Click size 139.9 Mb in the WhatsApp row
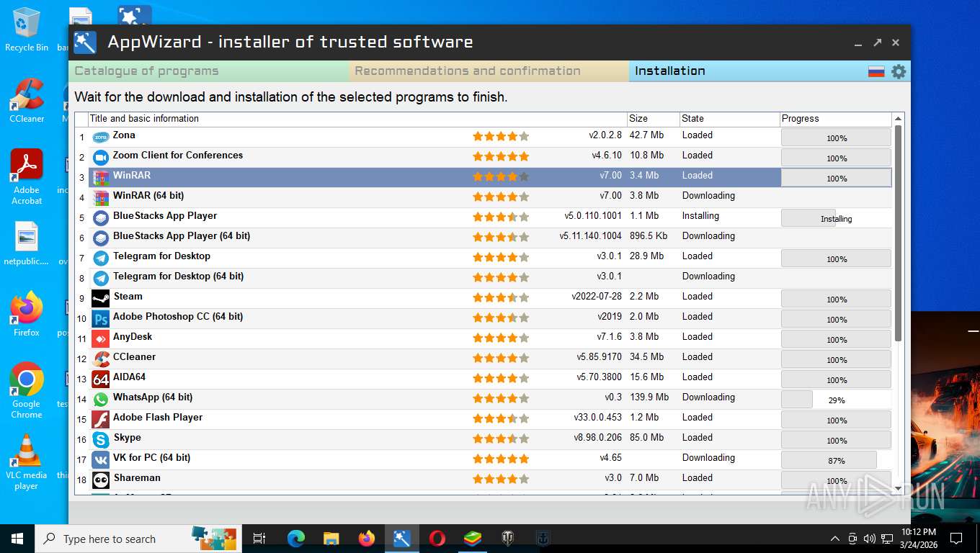 [x=649, y=397]
